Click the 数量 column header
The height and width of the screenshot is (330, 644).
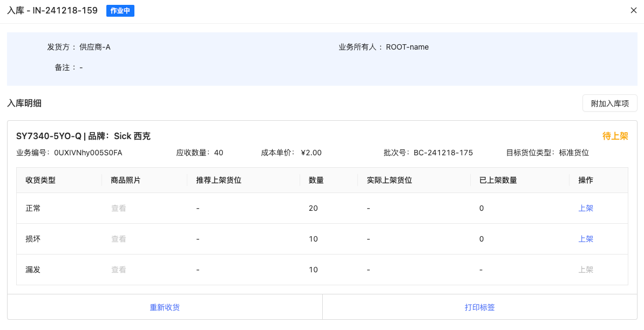[316, 180]
